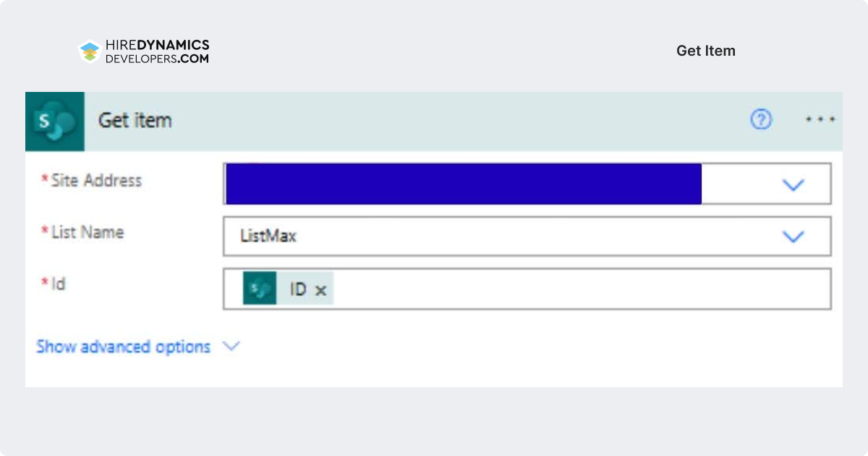Viewport: 868px width, 456px height.
Task: Select the ListMax list name field
Action: (527, 236)
